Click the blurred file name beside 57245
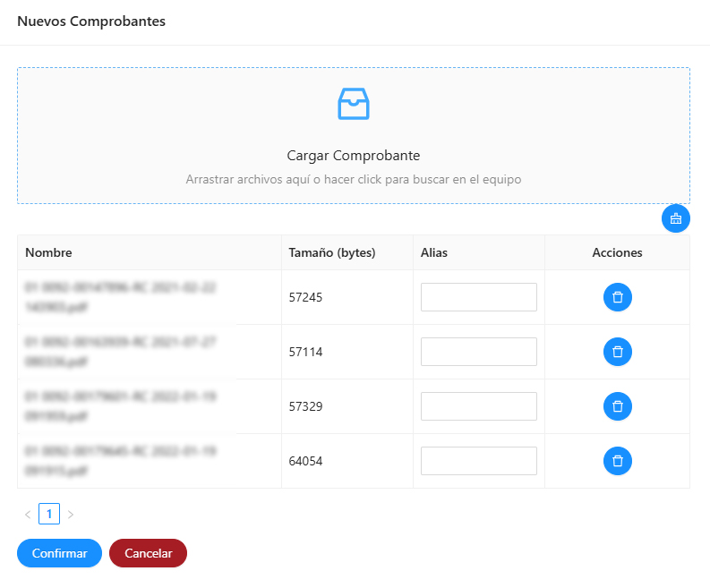710x588 pixels. tap(121, 297)
